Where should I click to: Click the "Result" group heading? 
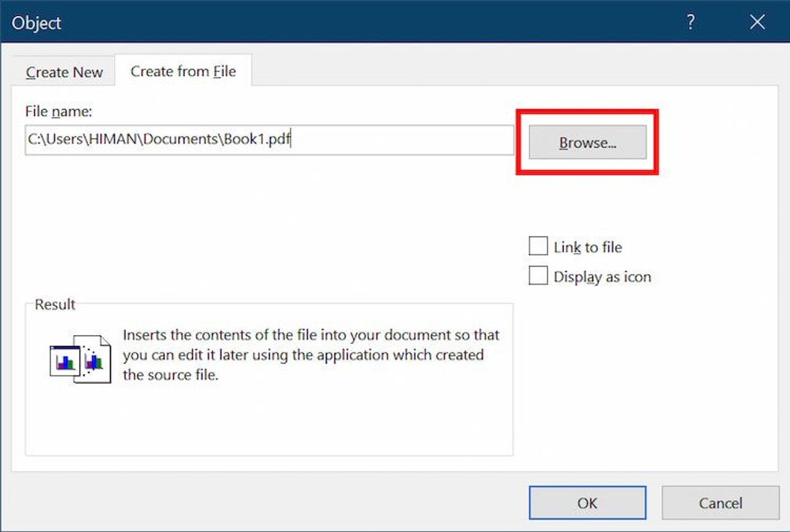(x=55, y=304)
